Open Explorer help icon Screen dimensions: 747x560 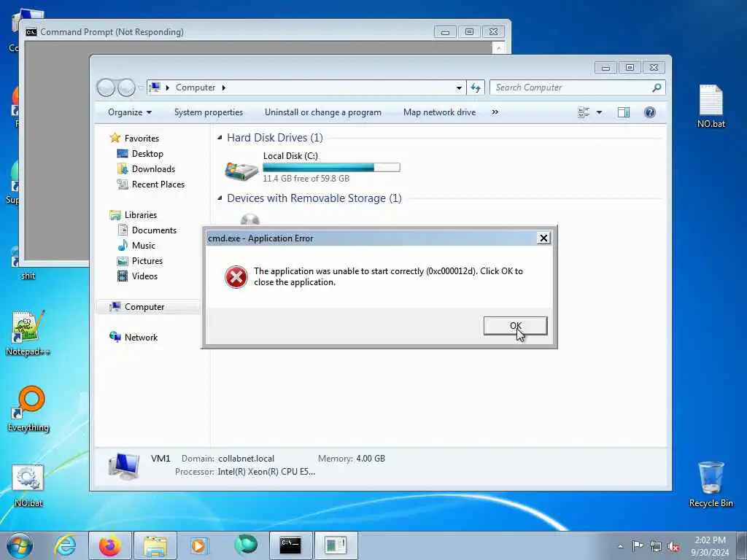(649, 112)
